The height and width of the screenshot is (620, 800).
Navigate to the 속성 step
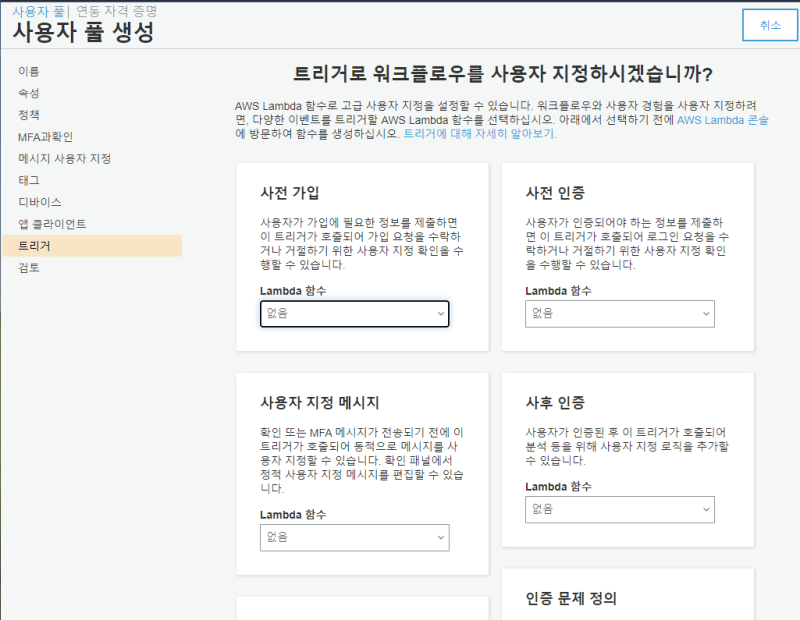coord(29,93)
